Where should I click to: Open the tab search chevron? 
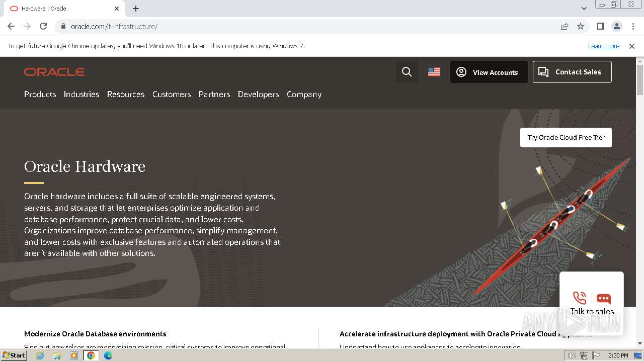[x=584, y=9]
